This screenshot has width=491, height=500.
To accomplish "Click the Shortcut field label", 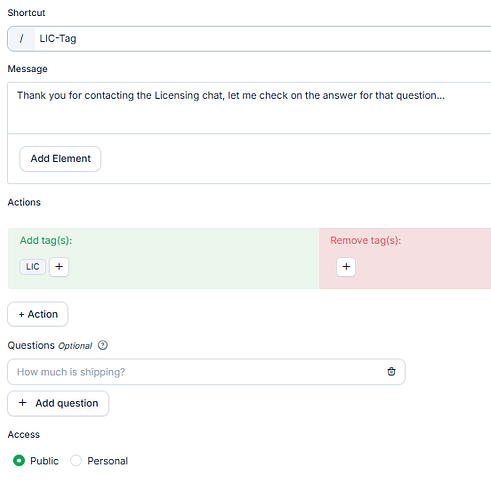I will point(26,13).
